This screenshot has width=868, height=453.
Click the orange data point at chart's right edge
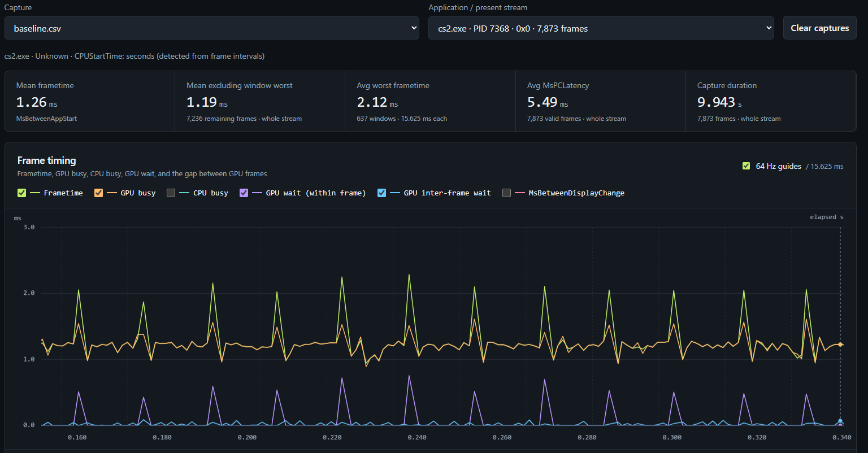tap(840, 344)
